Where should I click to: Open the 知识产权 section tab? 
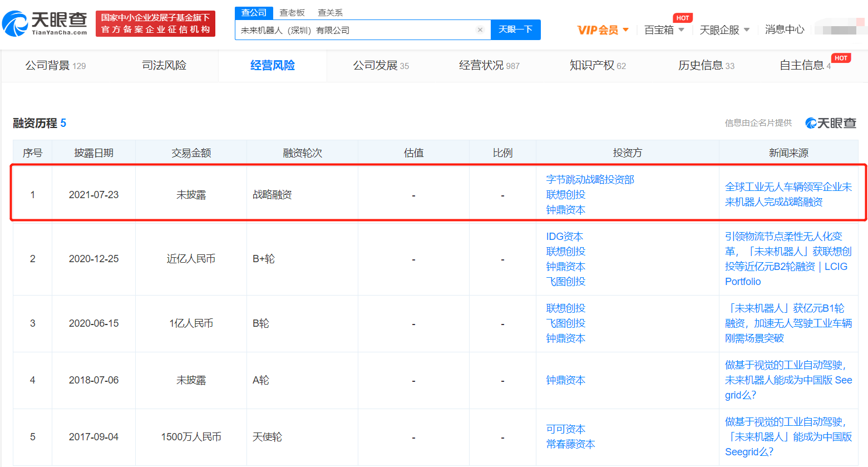click(598, 66)
